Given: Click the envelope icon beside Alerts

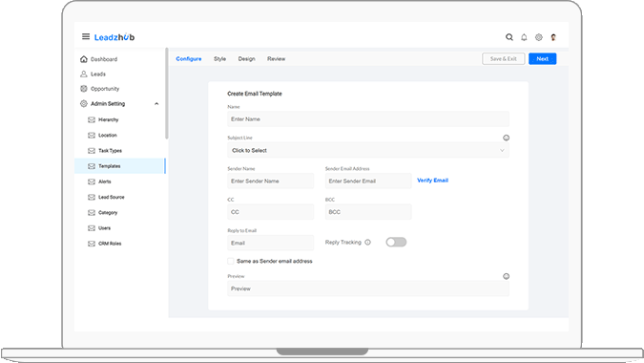Looking at the screenshot, I should [92, 181].
